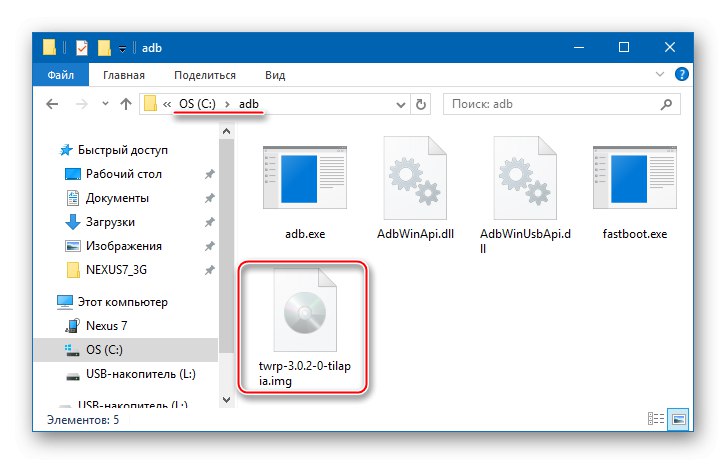This screenshot has width=726, height=464.
Task: Switch to the Главная tab
Action: click(x=124, y=75)
